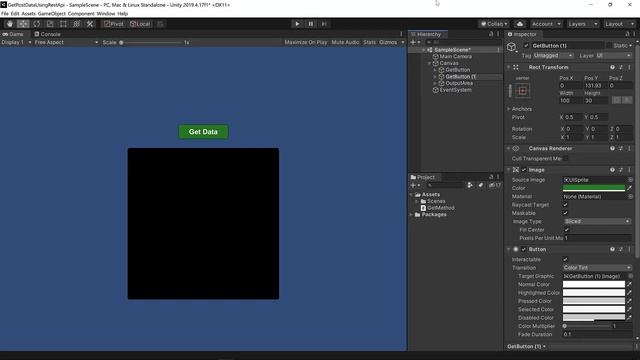
Task: Toggle Pivot handle position mode
Action: tap(113, 24)
